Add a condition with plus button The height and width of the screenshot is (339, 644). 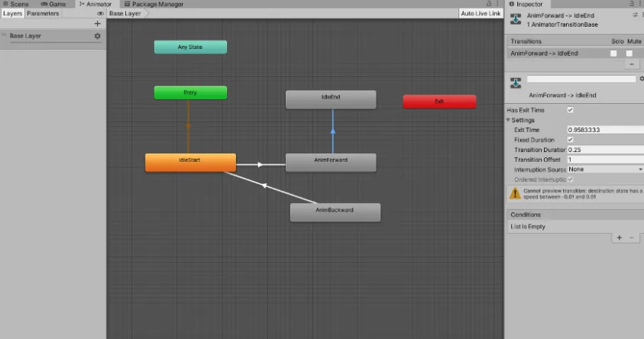tap(619, 237)
